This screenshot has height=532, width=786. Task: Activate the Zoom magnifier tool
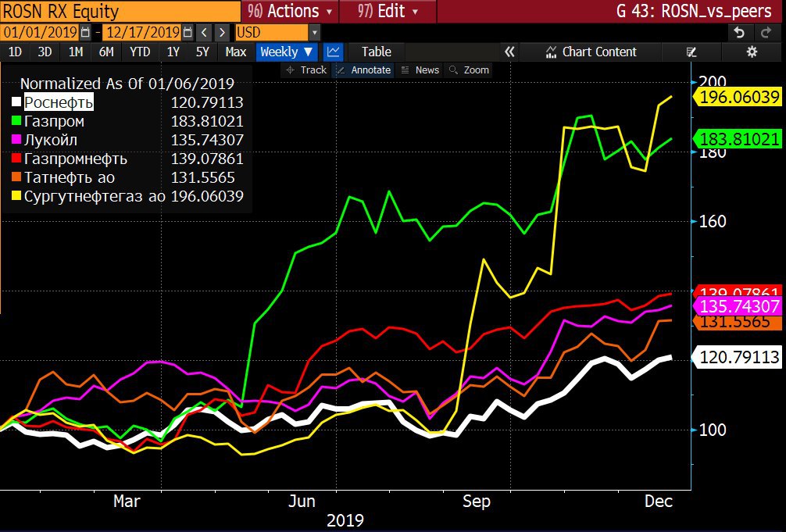469,70
